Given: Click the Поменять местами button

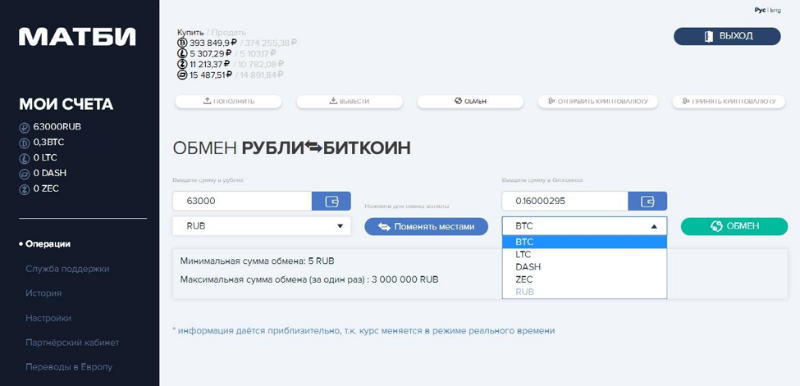Looking at the screenshot, I should tap(426, 226).
